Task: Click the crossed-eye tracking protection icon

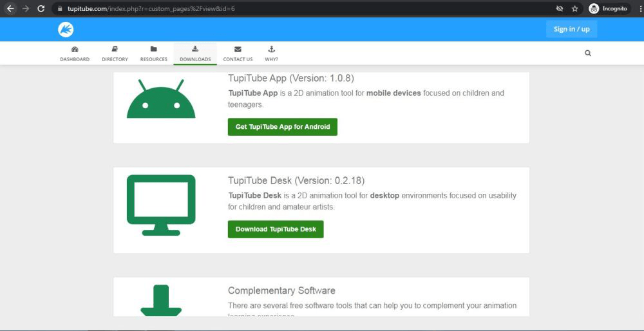Action: click(560, 8)
